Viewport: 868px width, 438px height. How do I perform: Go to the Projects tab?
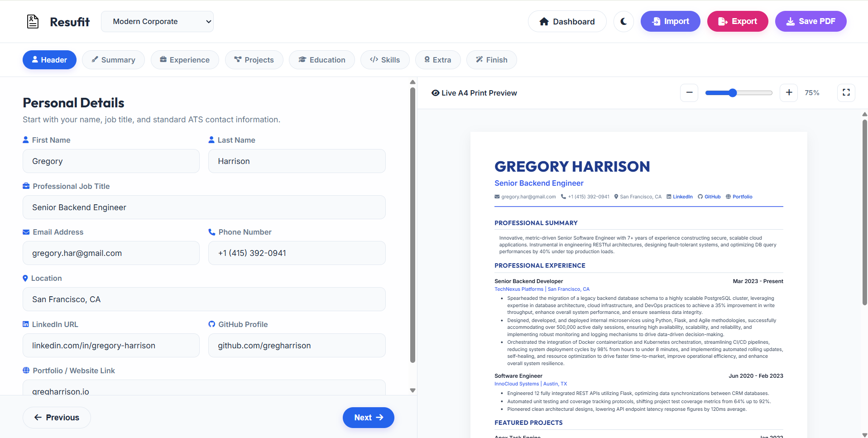[254, 60]
